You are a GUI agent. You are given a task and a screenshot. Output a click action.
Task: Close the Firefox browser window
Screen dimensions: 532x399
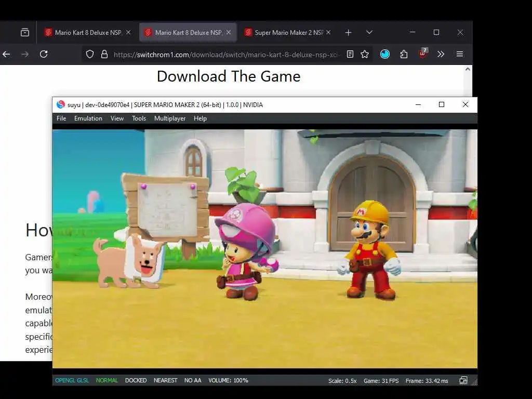(x=460, y=32)
